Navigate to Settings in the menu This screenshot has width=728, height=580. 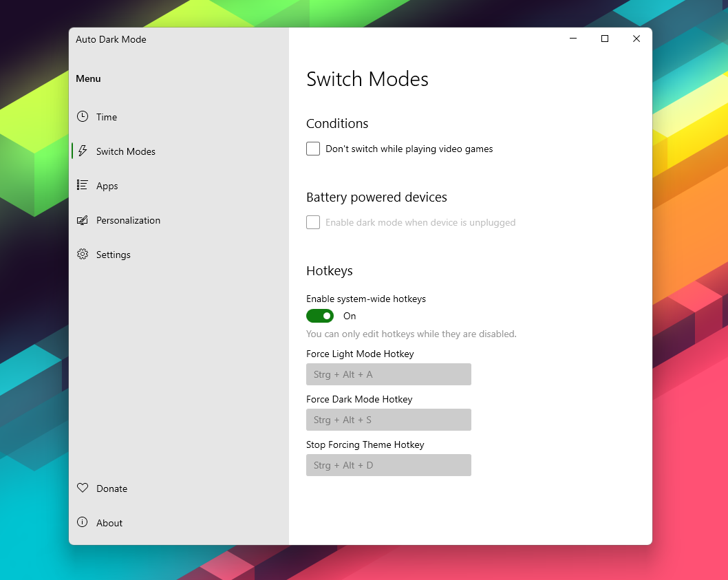coord(179,255)
